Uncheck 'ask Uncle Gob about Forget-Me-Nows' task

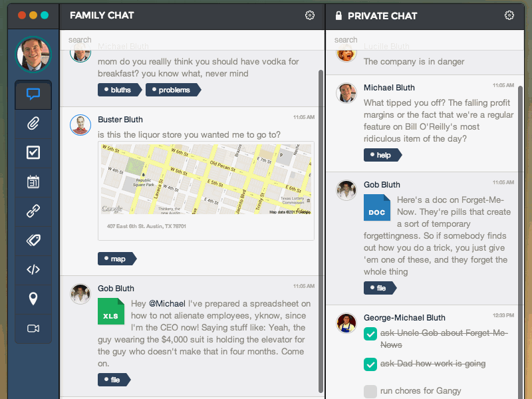point(370,334)
